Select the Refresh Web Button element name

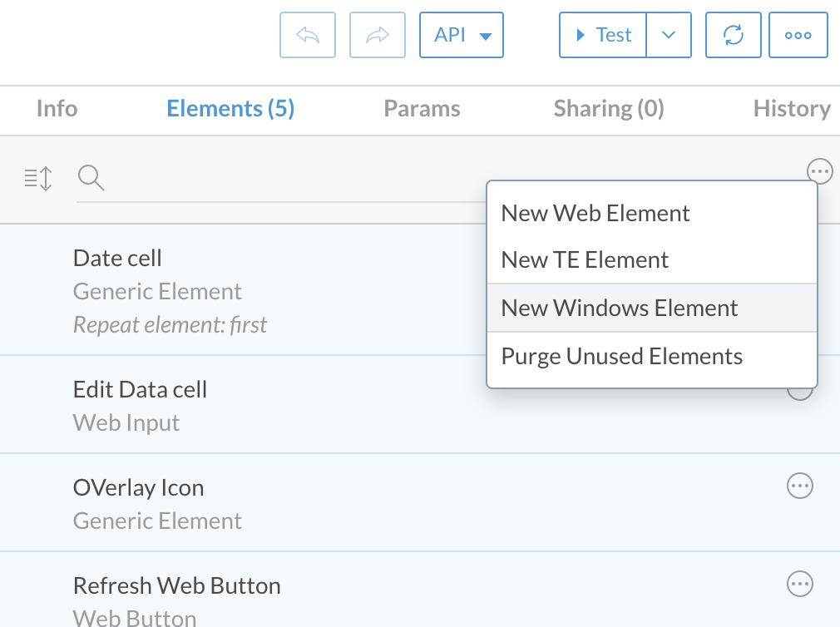(x=177, y=585)
